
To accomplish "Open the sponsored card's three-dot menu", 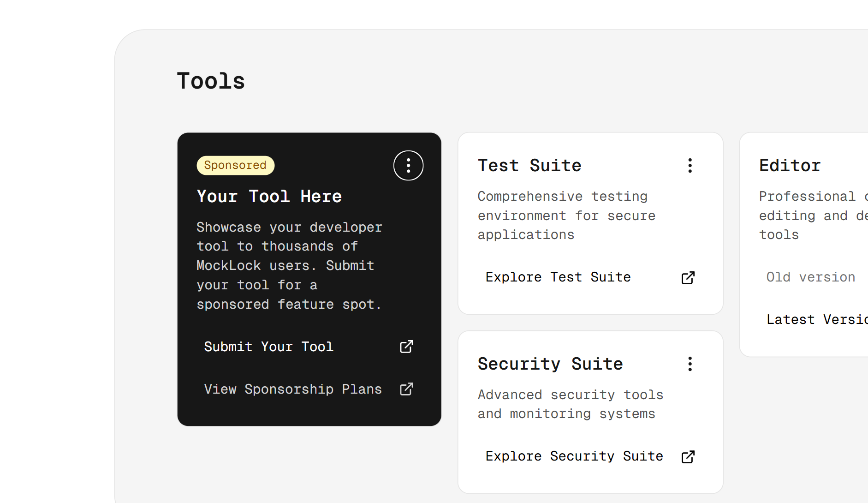I will click(x=408, y=166).
